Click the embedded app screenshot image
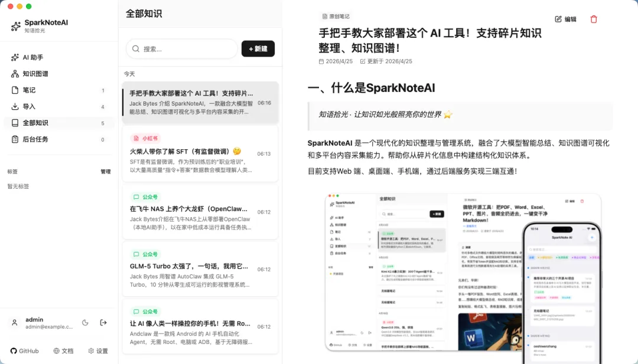638x364 pixels. 464,278
